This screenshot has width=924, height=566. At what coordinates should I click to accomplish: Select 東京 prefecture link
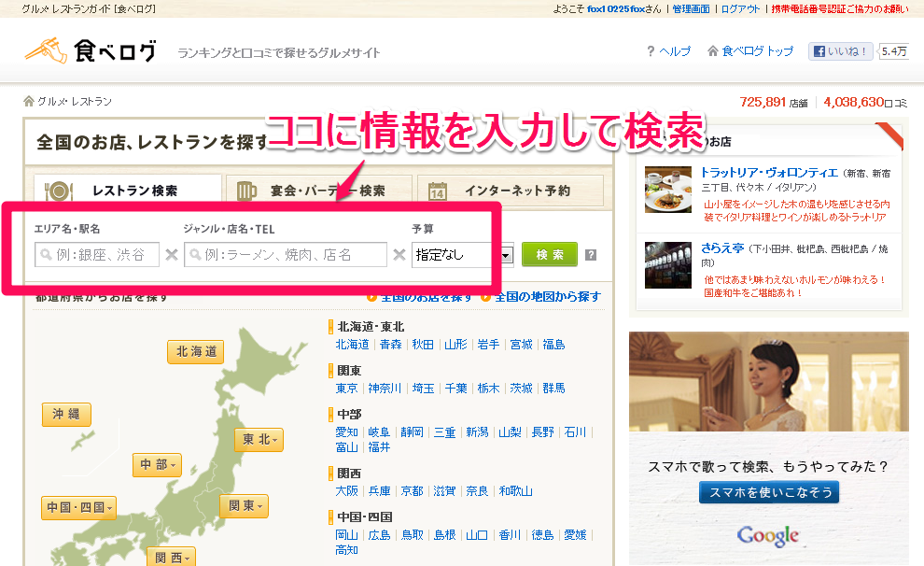346,388
